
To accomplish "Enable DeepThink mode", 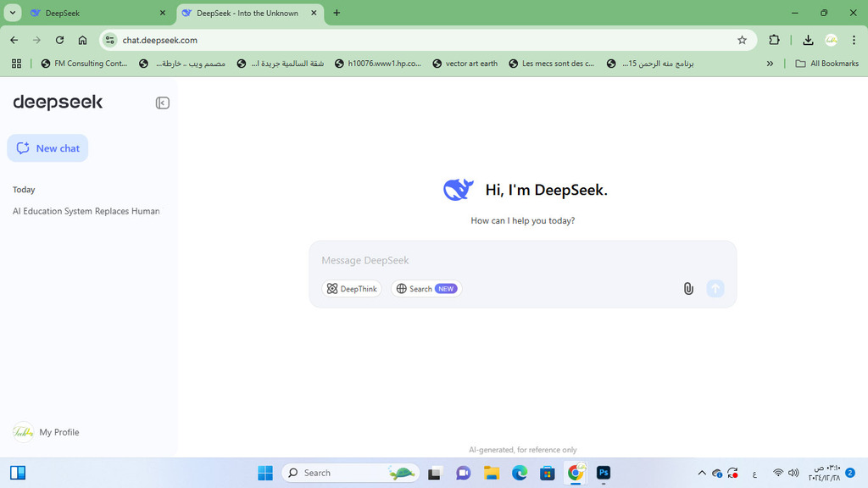I will [x=352, y=288].
